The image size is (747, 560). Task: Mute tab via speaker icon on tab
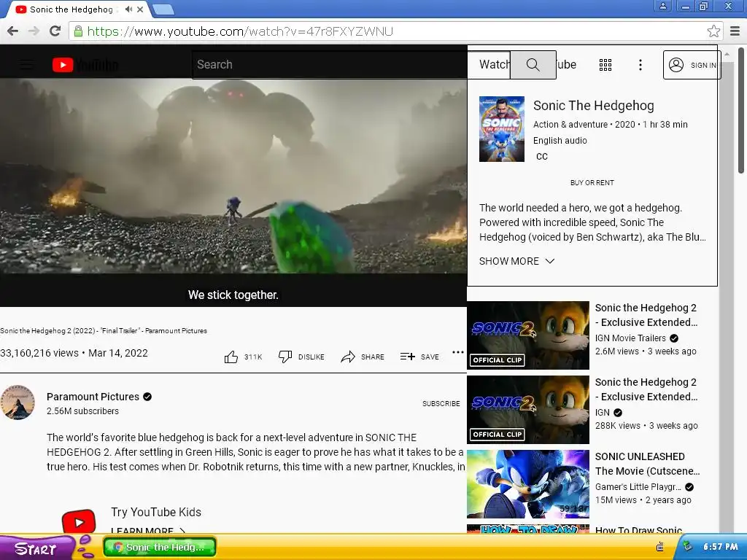pyautogui.click(x=128, y=9)
